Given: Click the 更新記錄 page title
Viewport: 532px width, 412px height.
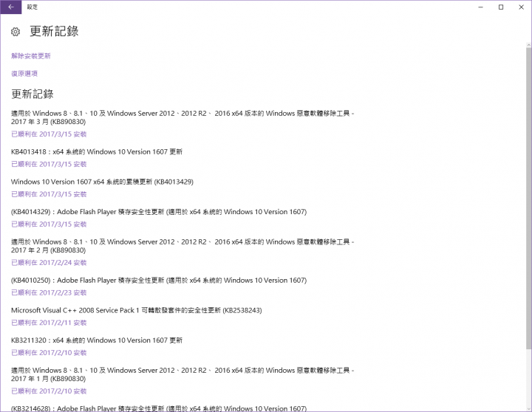Looking at the screenshot, I should tap(54, 31).
